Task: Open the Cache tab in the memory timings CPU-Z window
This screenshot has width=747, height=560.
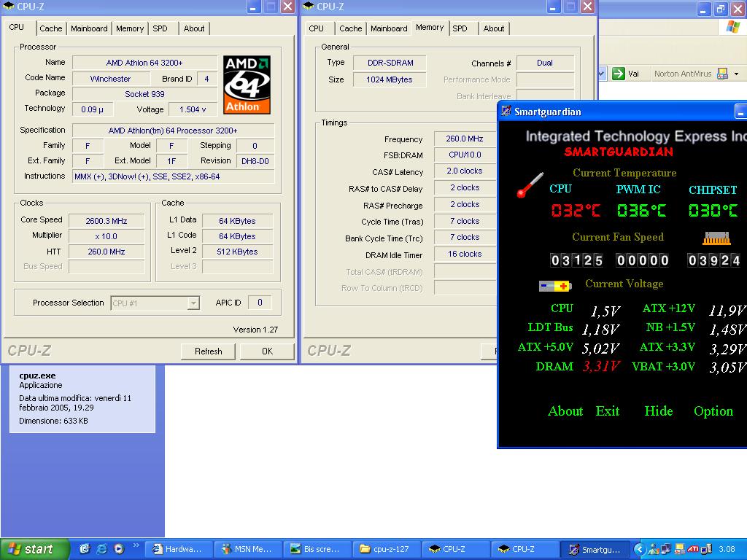Action: pyautogui.click(x=351, y=28)
